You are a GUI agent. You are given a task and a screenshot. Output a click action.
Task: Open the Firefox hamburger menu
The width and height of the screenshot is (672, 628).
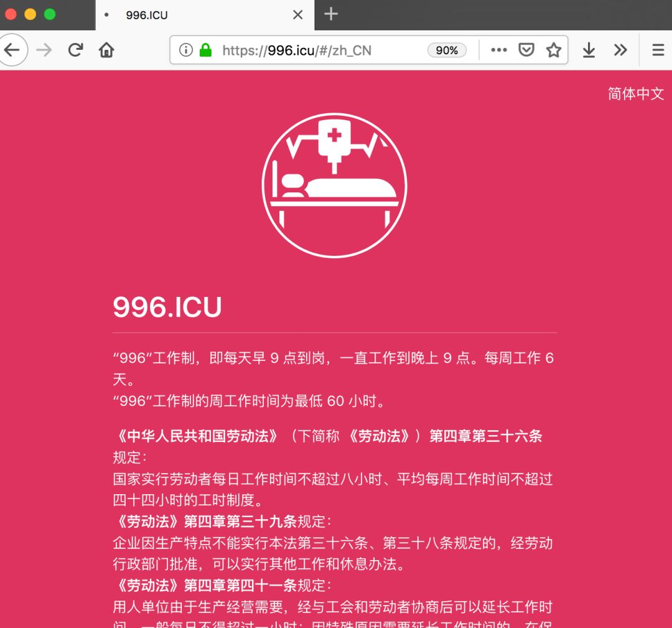coord(657,50)
